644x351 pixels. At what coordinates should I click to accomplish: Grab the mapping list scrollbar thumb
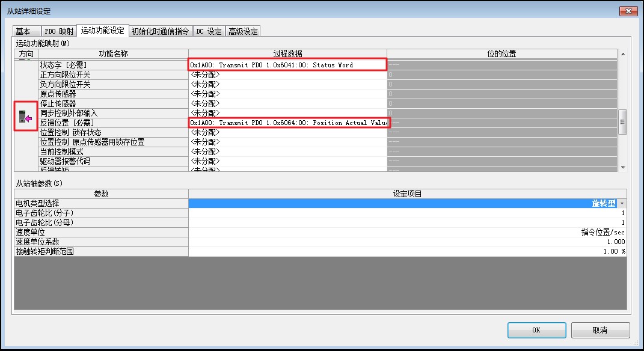622,120
